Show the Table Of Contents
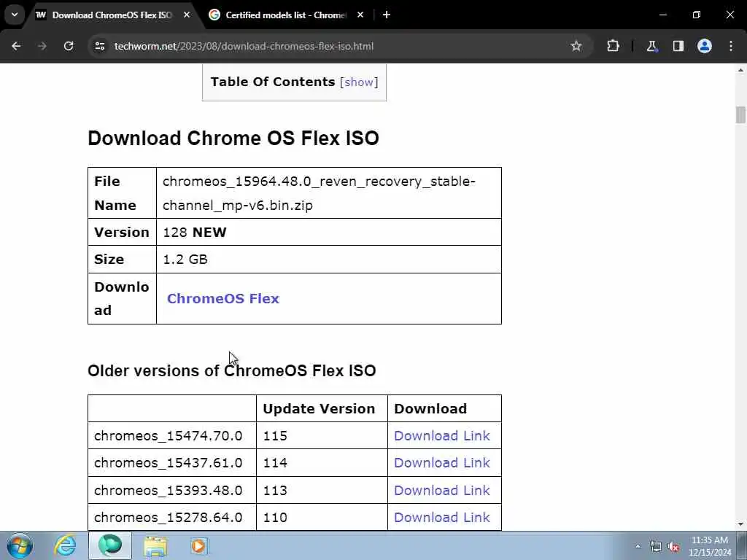Image resolution: width=747 pixels, height=560 pixels. pyautogui.click(x=359, y=82)
